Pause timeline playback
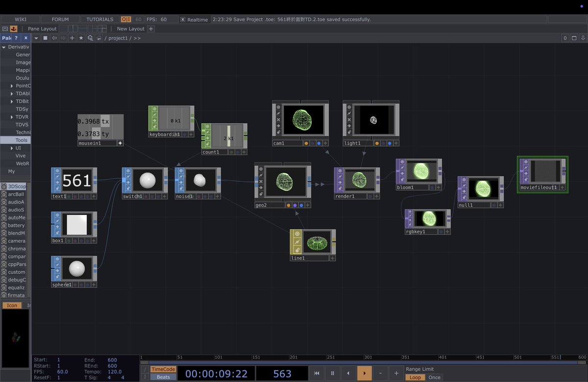Viewport: 588px width, 382px height. [x=332, y=373]
